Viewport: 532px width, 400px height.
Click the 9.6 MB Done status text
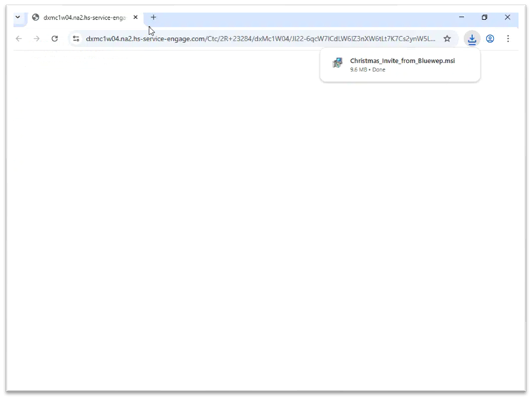tap(368, 70)
